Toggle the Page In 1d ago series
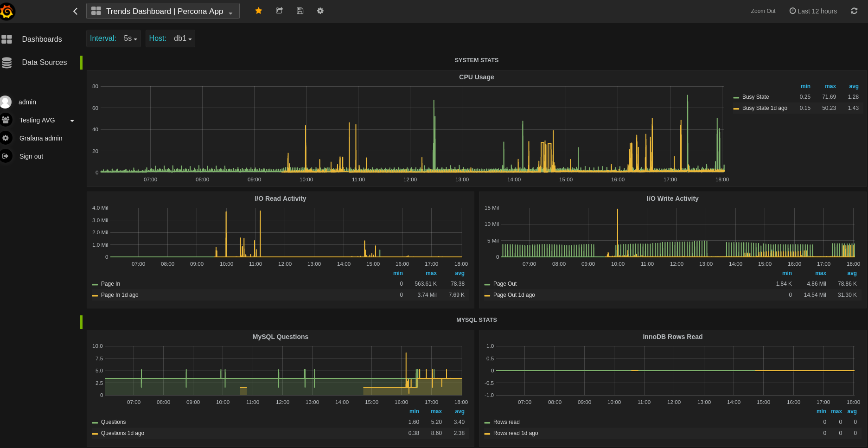This screenshot has width=868, height=448. (120, 295)
